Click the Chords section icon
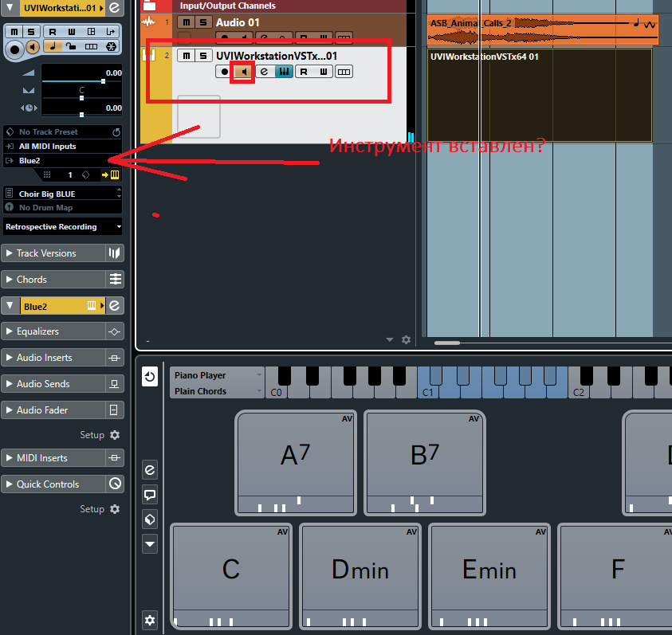This screenshot has width=672, height=635. pyautogui.click(x=115, y=280)
